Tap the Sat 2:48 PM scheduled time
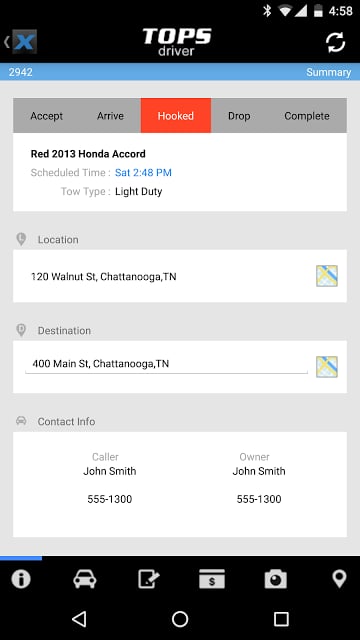 coord(143,173)
